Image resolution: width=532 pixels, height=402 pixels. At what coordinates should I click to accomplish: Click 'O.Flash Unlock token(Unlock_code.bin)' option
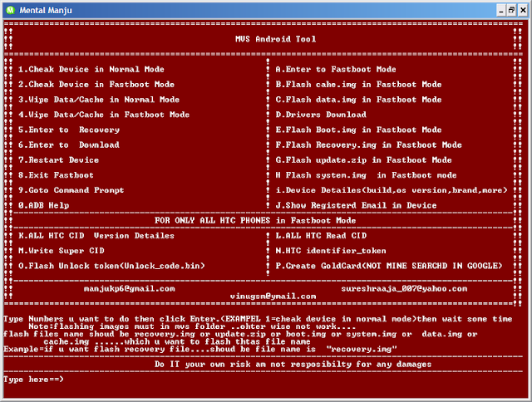pos(111,266)
